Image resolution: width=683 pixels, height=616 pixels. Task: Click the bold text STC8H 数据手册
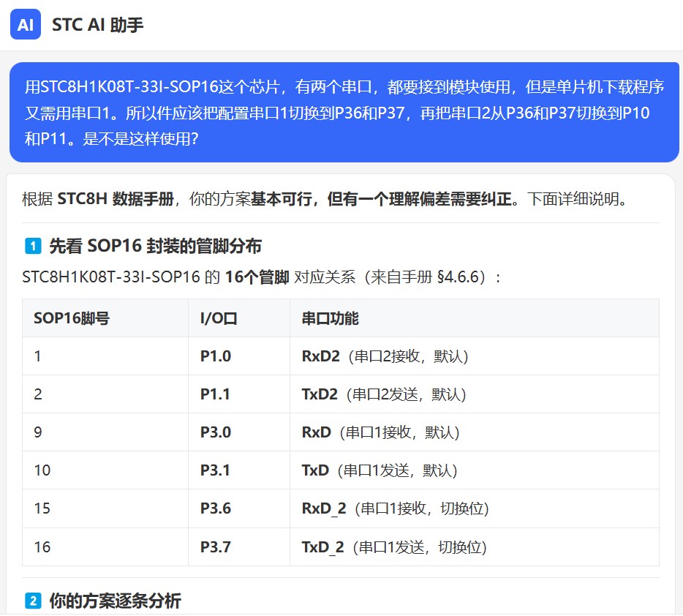pos(116,199)
